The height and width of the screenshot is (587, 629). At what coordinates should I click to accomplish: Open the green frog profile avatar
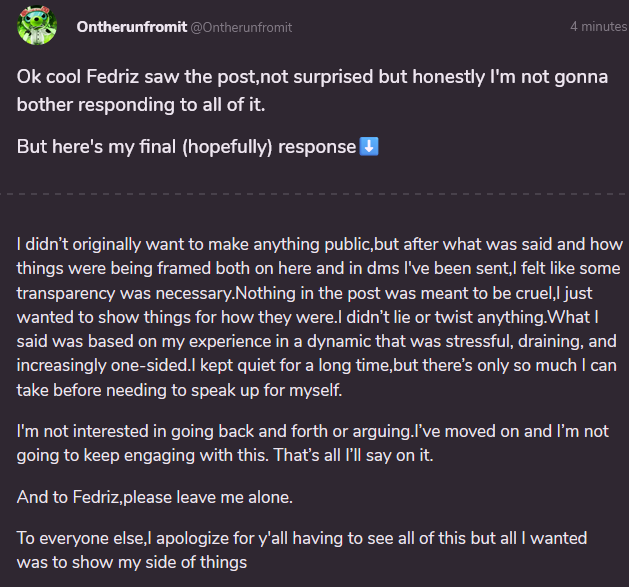tap(37, 25)
